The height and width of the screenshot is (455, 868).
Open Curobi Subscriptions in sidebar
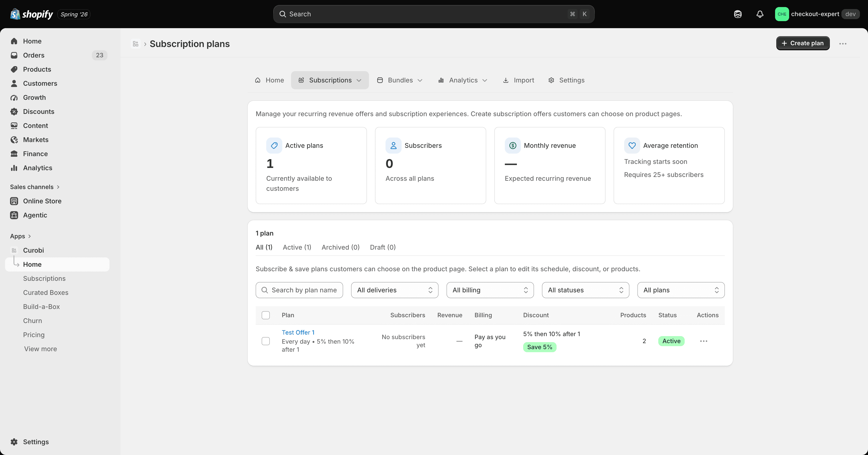(44, 279)
